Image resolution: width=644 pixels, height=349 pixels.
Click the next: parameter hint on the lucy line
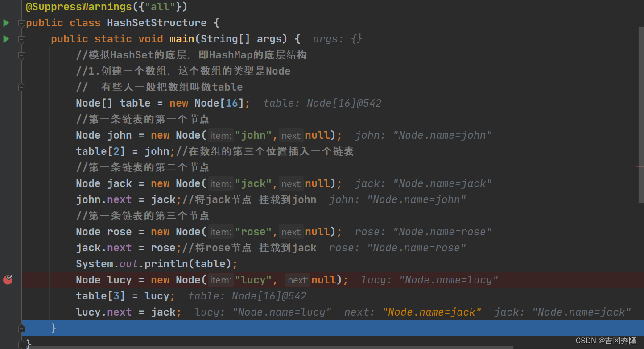(x=298, y=280)
